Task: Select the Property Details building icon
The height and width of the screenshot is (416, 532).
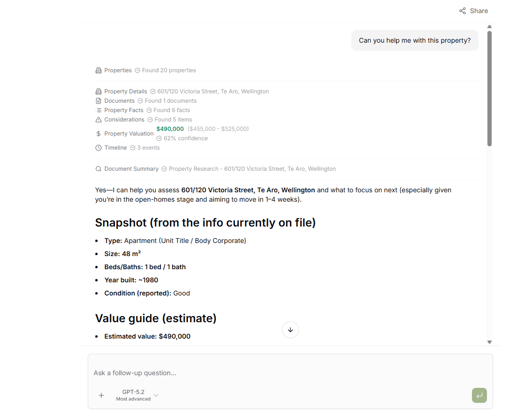Action: (98, 91)
